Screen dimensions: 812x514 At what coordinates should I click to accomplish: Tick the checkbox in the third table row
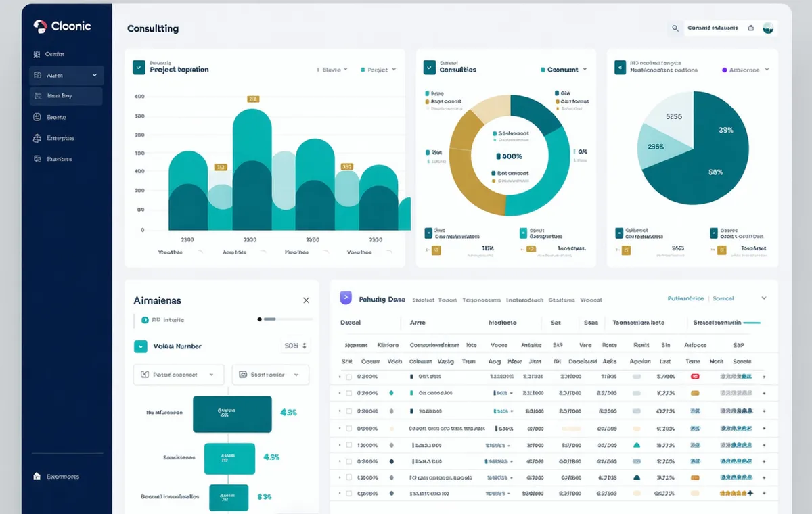pyautogui.click(x=349, y=411)
